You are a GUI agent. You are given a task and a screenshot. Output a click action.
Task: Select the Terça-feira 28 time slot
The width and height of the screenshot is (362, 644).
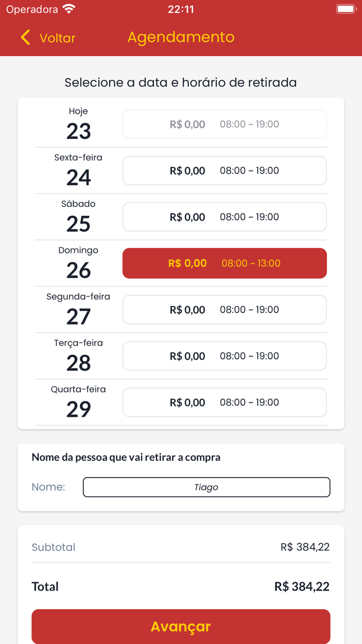(224, 356)
